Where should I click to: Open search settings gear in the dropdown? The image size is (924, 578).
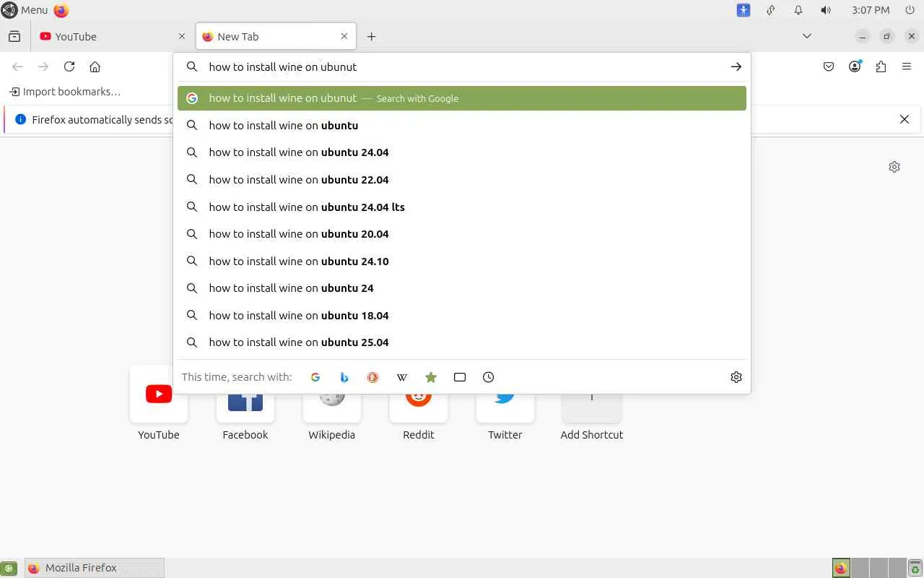coord(736,377)
